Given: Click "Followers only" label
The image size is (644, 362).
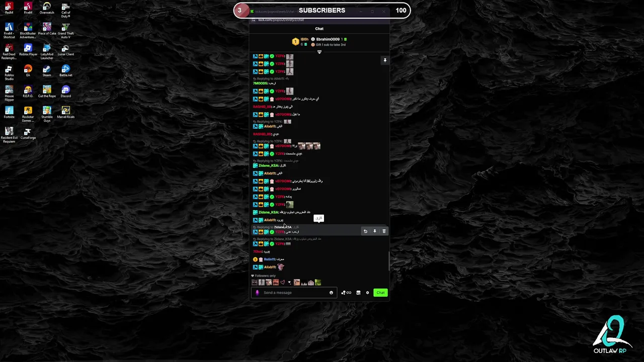Looking at the screenshot, I should click(265, 276).
